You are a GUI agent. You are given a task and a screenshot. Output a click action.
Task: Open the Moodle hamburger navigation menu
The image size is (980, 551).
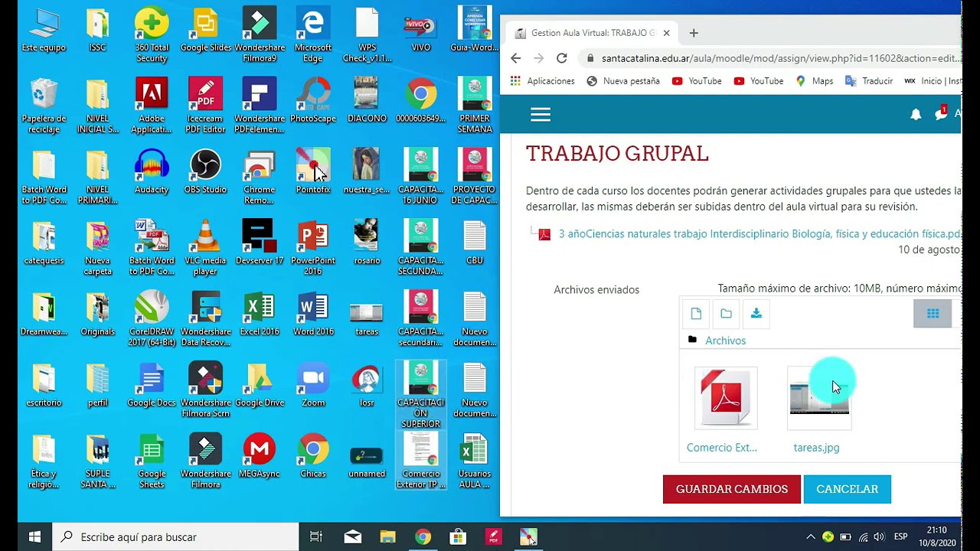coord(541,114)
